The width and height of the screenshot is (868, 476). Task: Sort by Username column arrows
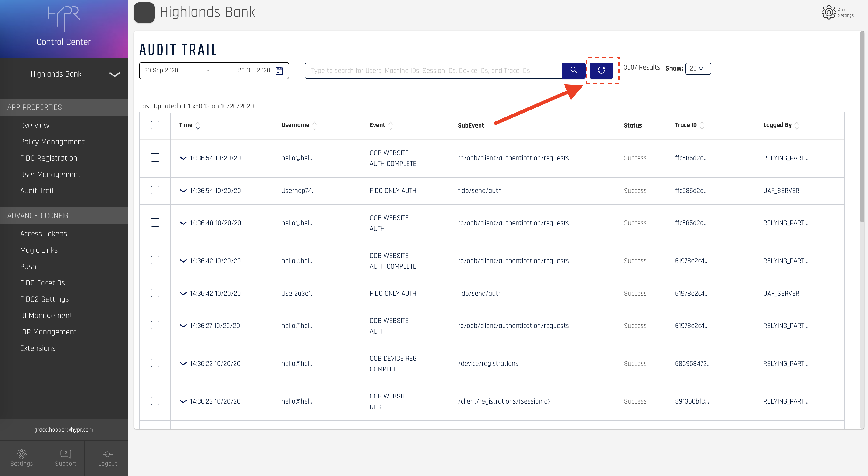[x=314, y=125]
